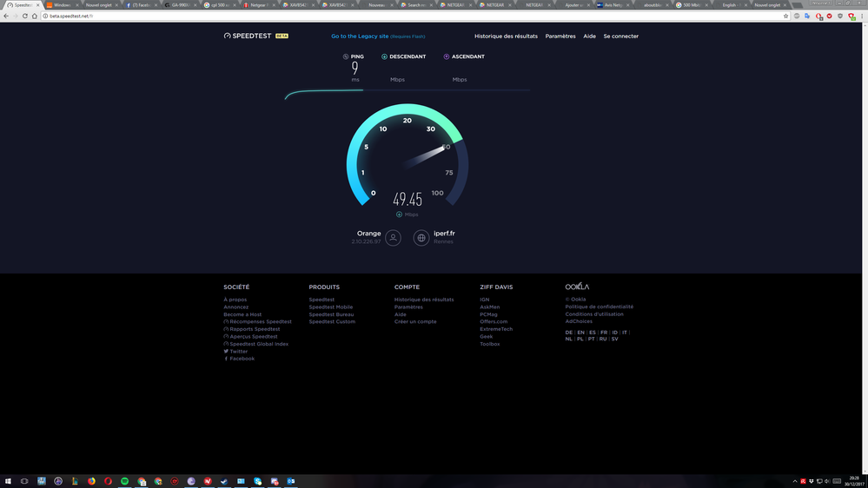This screenshot has height=488, width=868.
Task: Bookmark page with the star icon
Action: (x=786, y=16)
